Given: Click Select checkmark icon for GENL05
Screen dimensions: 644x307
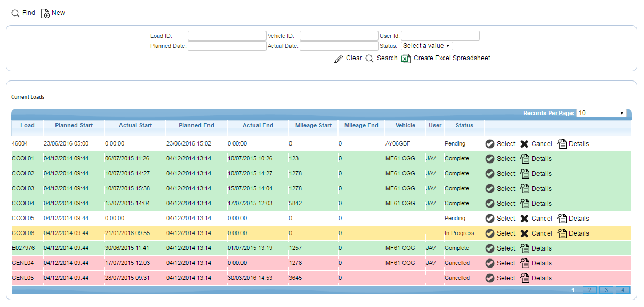Looking at the screenshot, I should click(x=490, y=278).
